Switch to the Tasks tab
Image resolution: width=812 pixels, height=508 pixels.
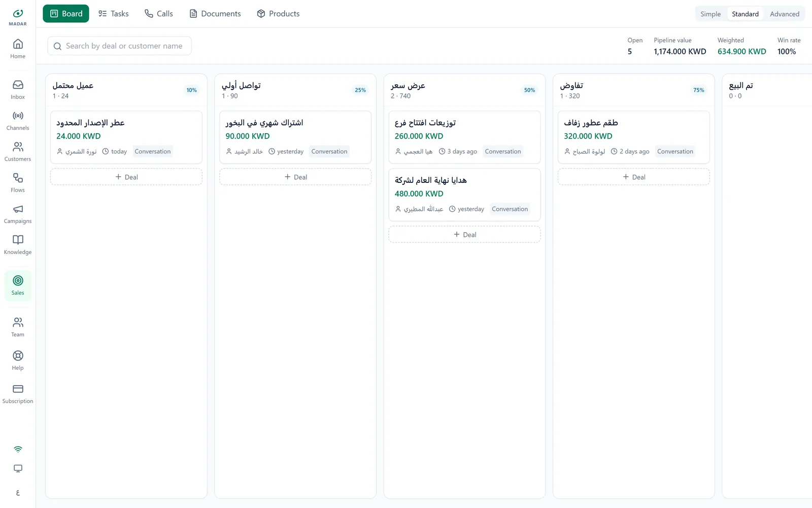pyautogui.click(x=114, y=14)
